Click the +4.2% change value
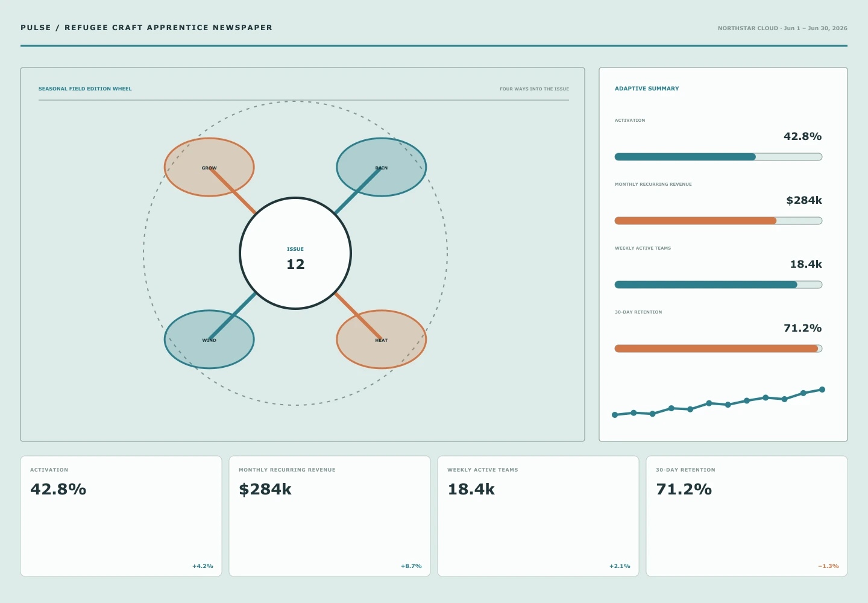 pyautogui.click(x=203, y=566)
